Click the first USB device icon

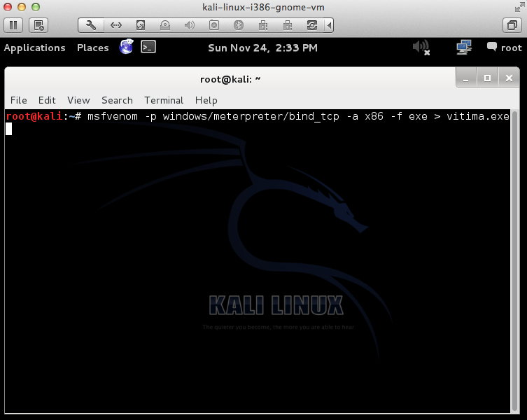click(x=263, y=25)
